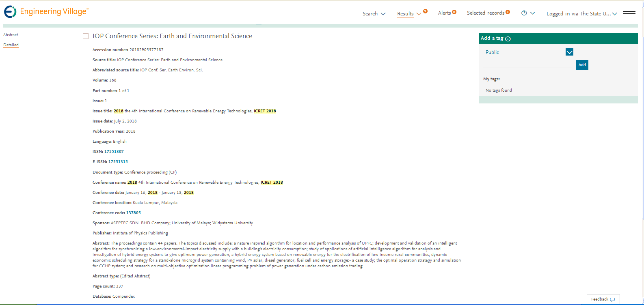Switch to the Detailed view

point(11,45)
